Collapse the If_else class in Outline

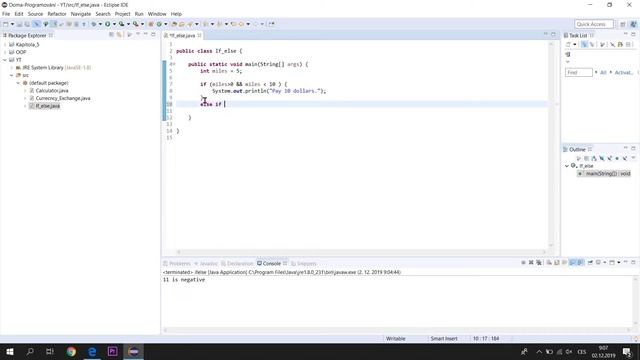point(567,166)
